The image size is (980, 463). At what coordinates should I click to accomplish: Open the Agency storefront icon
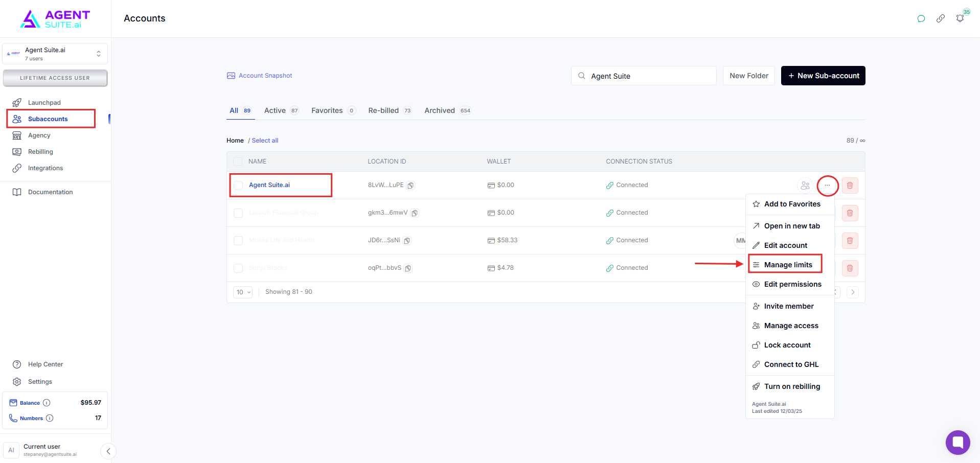[x=17, y=135]
